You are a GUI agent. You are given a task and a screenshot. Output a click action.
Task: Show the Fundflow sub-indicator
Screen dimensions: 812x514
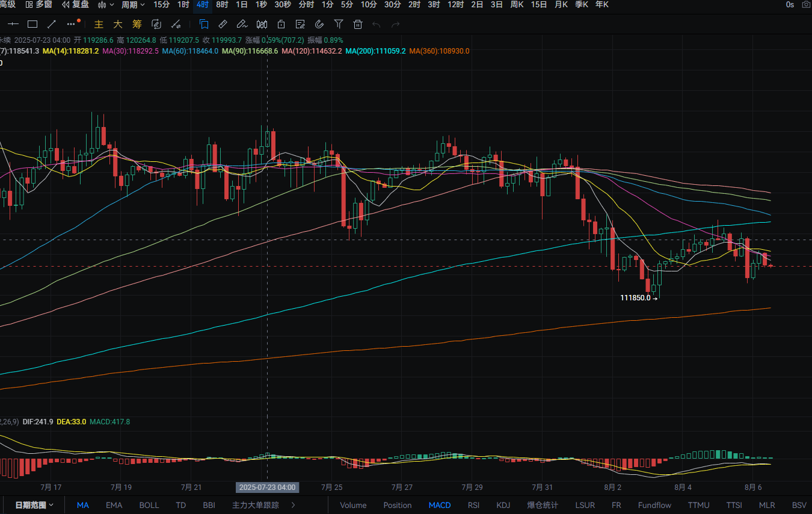654,505
